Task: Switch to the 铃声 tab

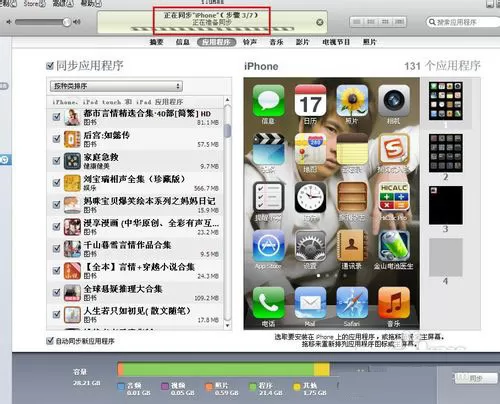Action: 250,42
